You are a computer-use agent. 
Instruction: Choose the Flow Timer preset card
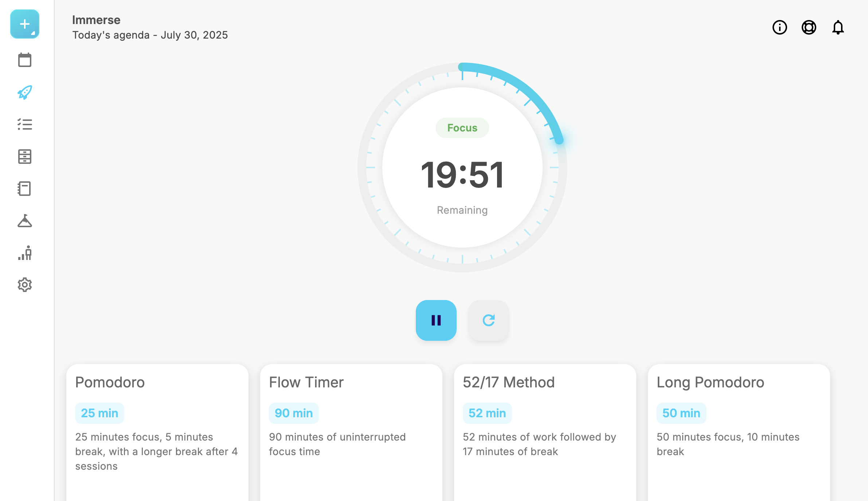pos(351,432)
